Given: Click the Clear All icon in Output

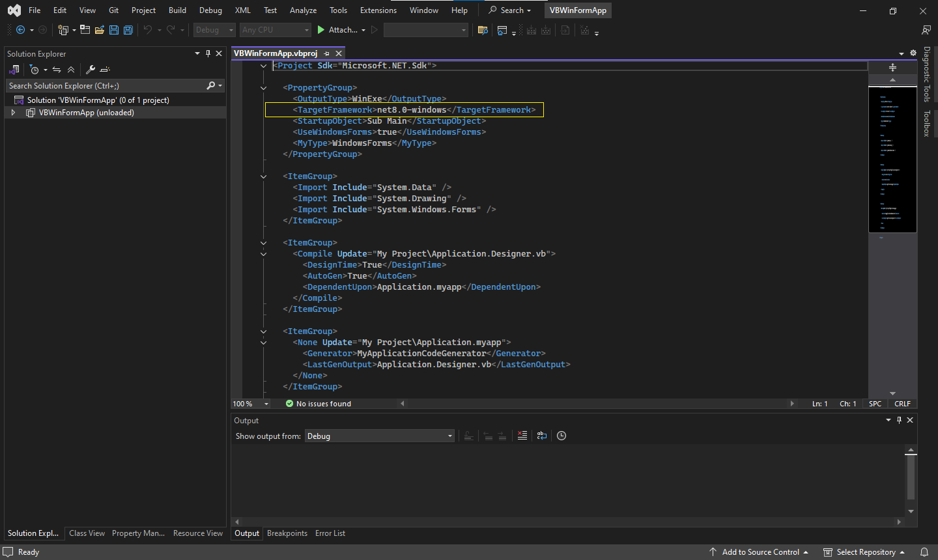Looking at the screenshot, I should [x=522, y=436].
